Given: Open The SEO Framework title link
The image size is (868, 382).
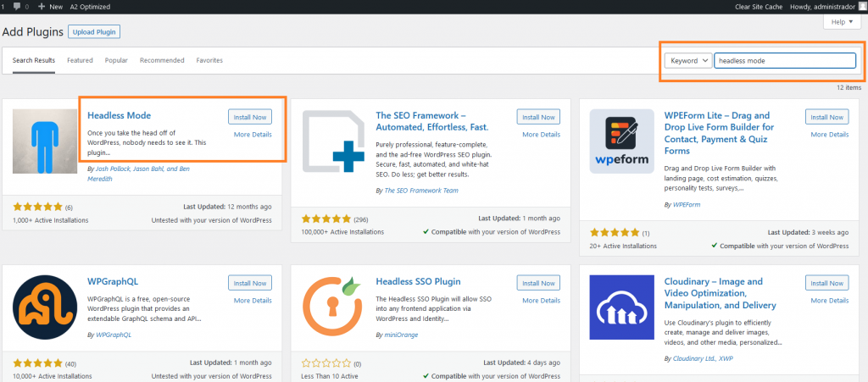Looking at the screenshot, I should [432, 122].
